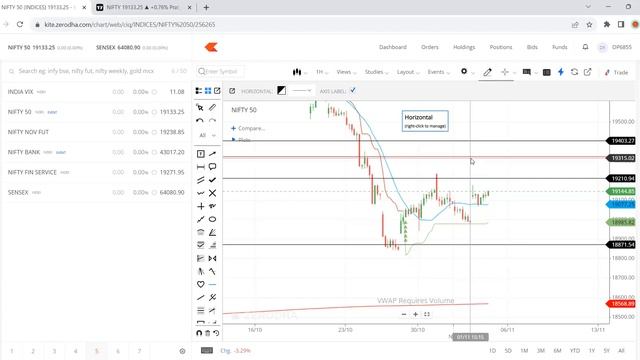
Task: Open the Layout dropdown menu
Action: click(408, 72)
